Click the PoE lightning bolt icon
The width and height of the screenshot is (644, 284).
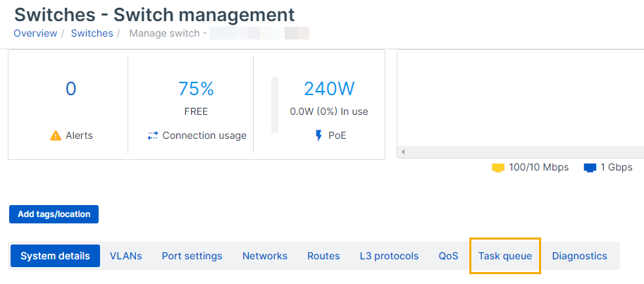click(x=318, y=135)
